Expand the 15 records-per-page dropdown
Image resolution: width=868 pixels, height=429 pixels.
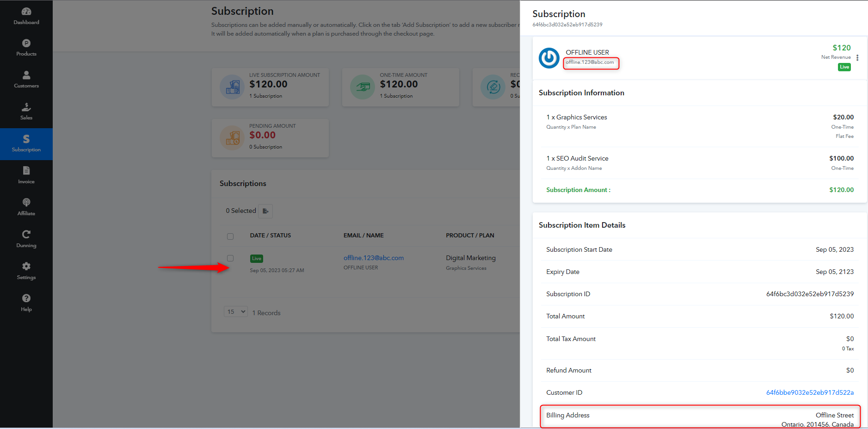pos(236,312)
